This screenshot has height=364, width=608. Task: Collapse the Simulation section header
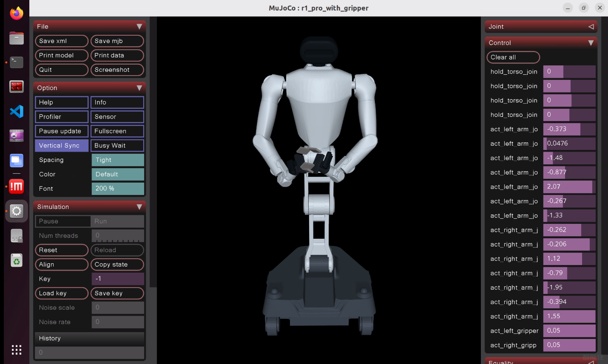(x=89, y=207)
